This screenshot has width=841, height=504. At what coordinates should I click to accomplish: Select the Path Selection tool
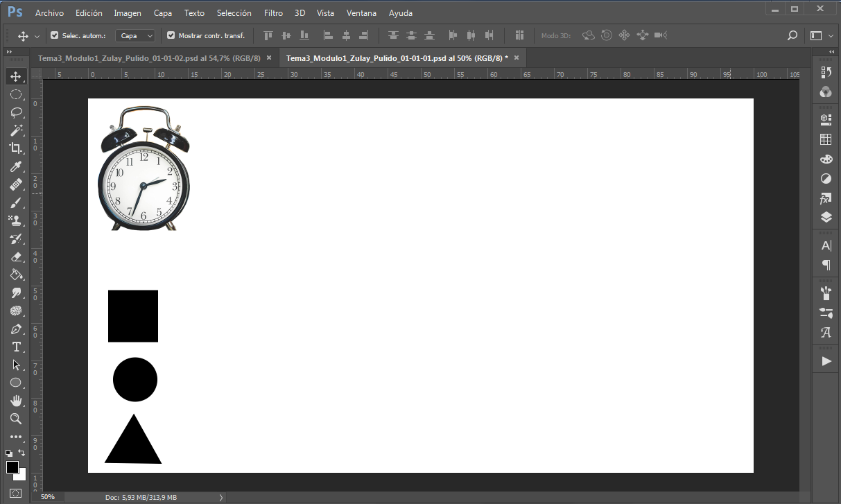click(15, 365)
